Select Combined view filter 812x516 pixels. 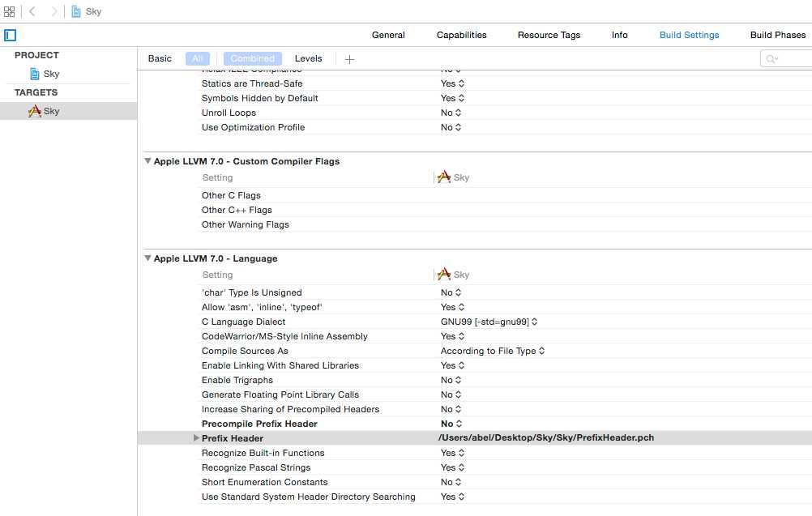coord(253,58)
